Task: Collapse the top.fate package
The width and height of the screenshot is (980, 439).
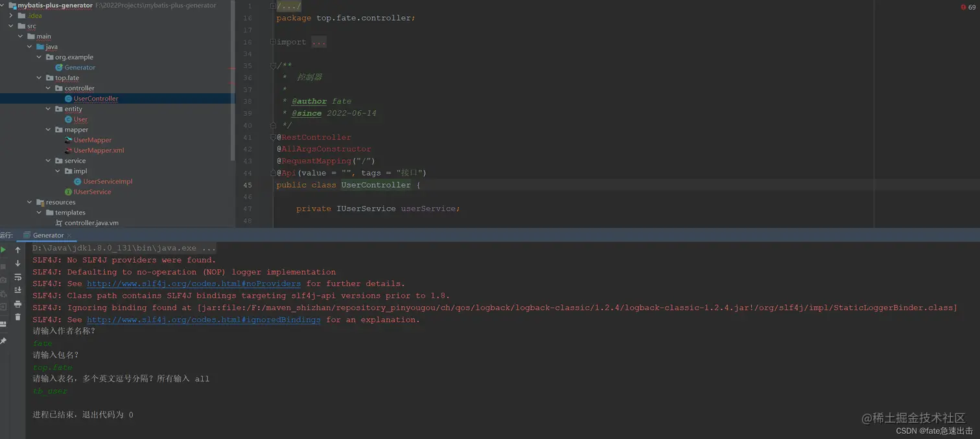Action: [40, 78]
